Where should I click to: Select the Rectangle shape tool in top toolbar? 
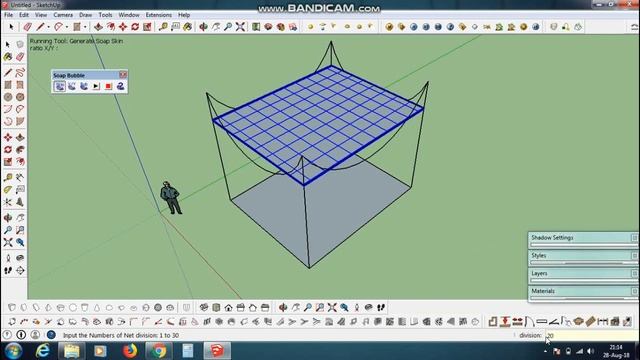pos(77,27)
